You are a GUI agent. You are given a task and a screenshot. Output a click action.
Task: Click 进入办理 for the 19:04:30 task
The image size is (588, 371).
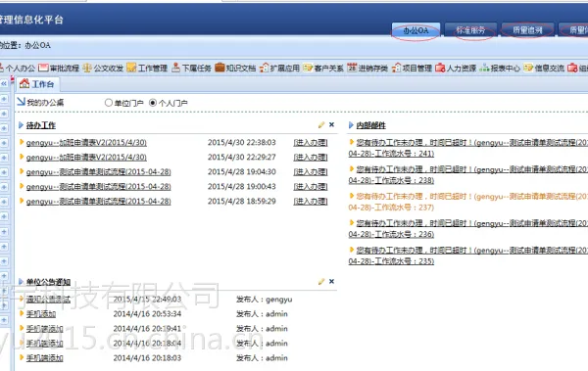pos(311,172)
